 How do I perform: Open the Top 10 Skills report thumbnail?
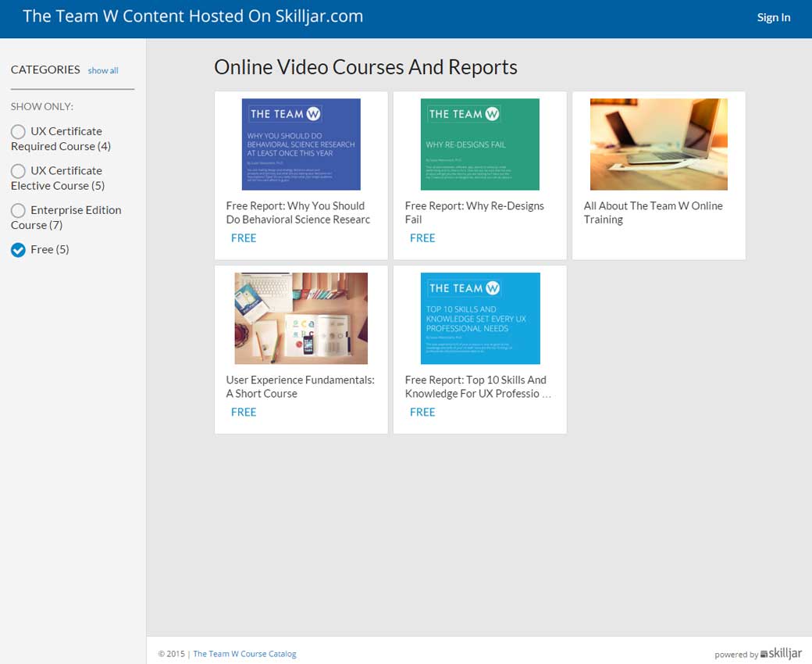pos(479,318)
